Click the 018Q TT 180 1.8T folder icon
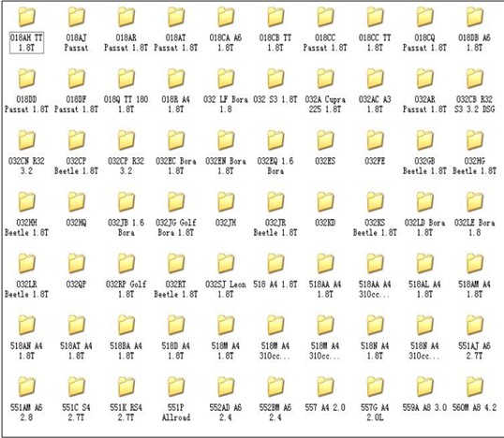Image resolution: width=504 pixels, height=438 pixels. [x=126, y=79]
